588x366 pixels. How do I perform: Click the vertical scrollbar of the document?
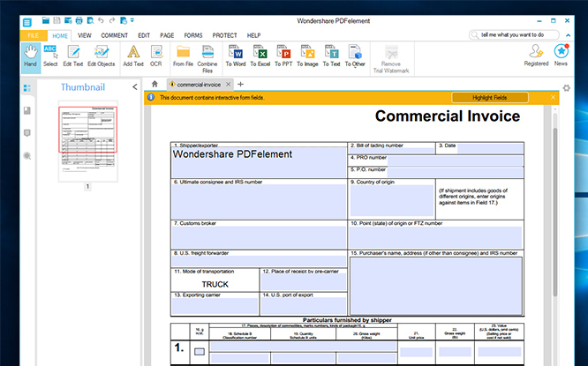(x=555, y=212)
